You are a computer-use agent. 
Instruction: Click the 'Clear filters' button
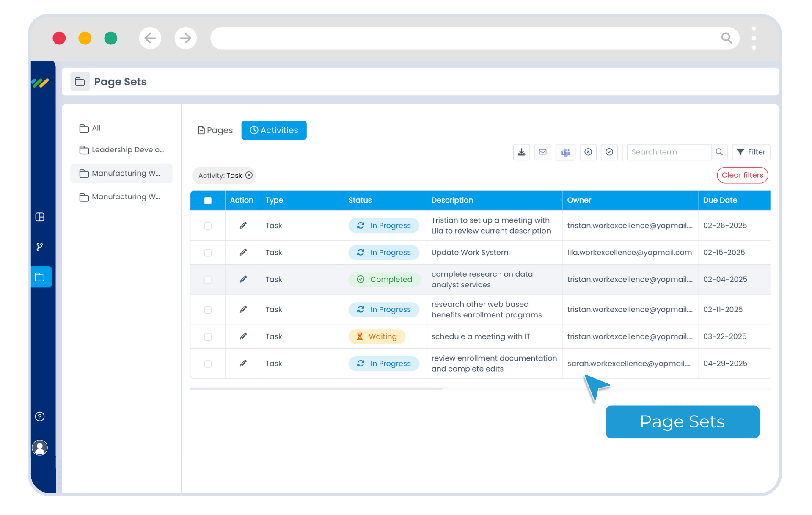coord(742,175)
